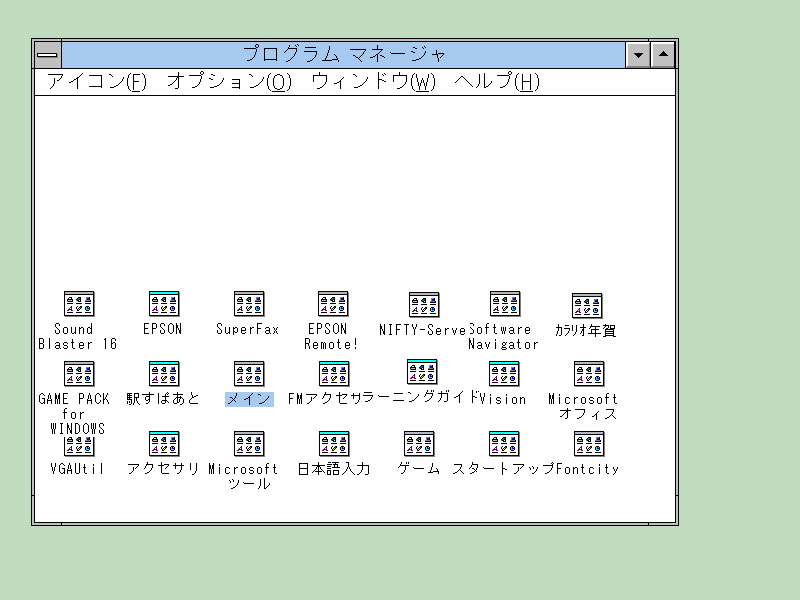This screenshot has height=600, width=800.
Task: Select the SuperFax group icon
Action: pyautogui.click(x=249, y=304)
